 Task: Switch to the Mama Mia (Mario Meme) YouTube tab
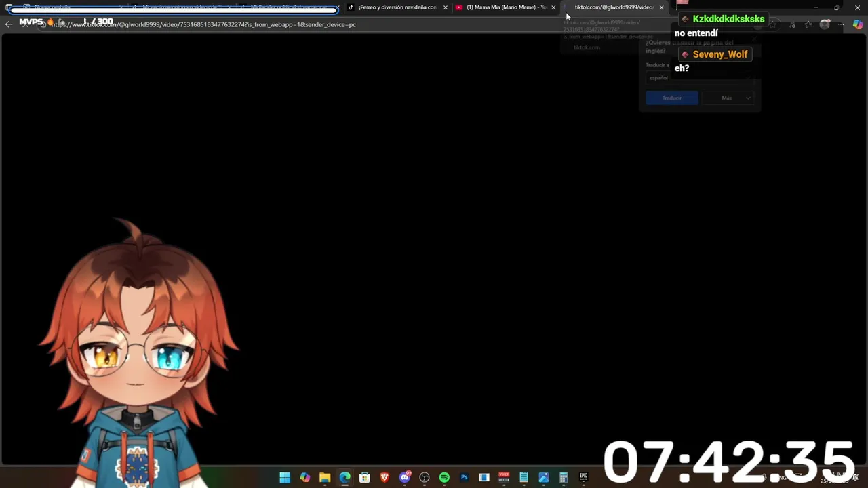(506, 7)
